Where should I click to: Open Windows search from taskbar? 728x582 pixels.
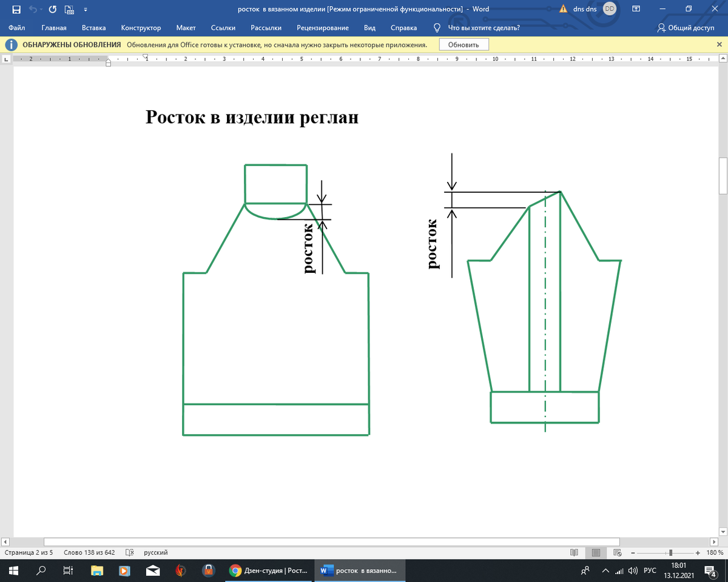click(x=41, y=570)
